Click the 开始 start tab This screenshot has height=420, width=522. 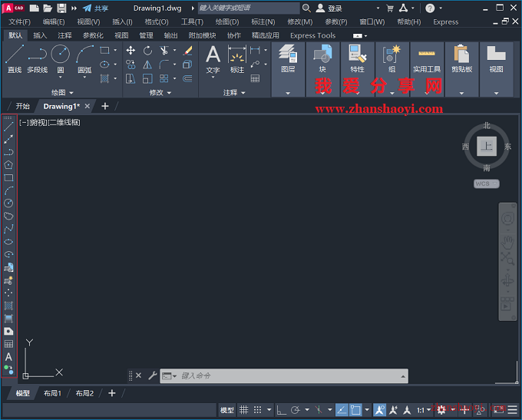pyautogui.click(x=22, y=106)
